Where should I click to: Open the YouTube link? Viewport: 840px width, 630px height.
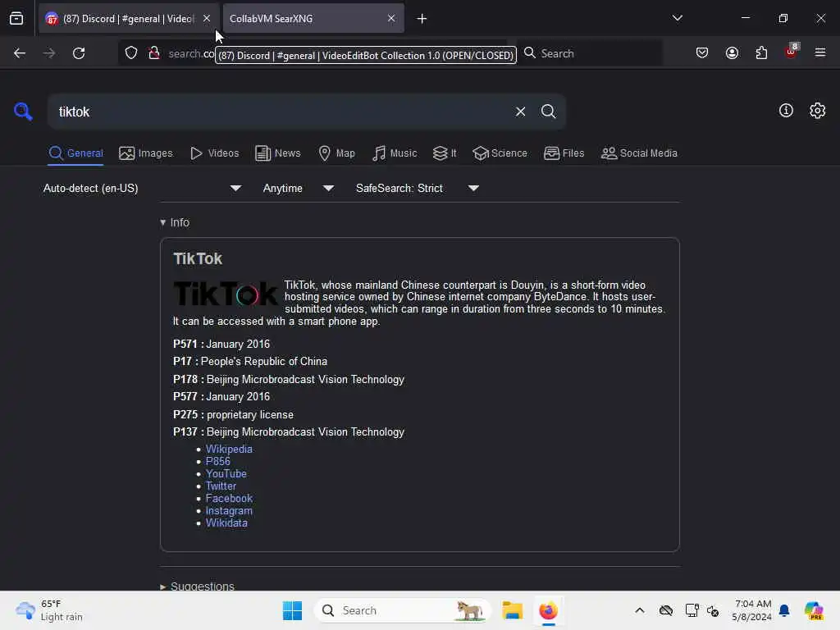coord(226,473)
